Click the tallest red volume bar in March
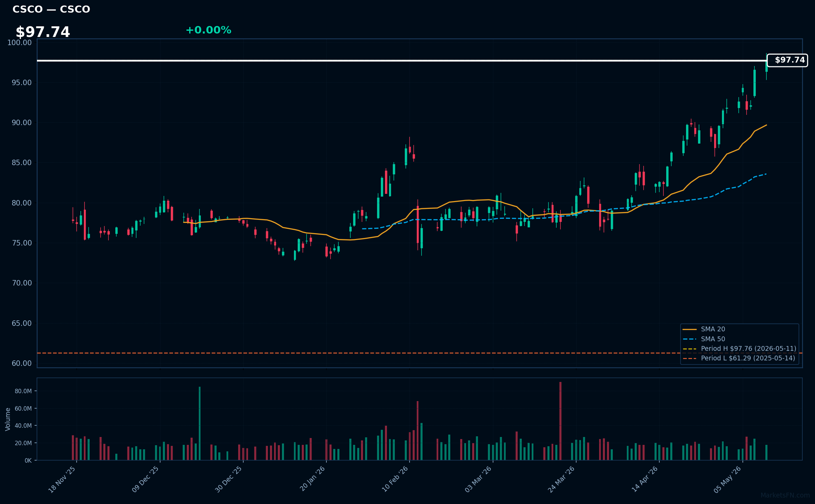Viewport: 815px width, 504px height. [x=560, y=421]
